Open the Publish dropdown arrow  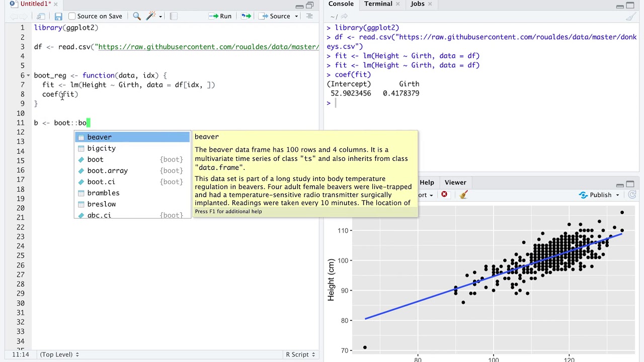tap(617, 195)
